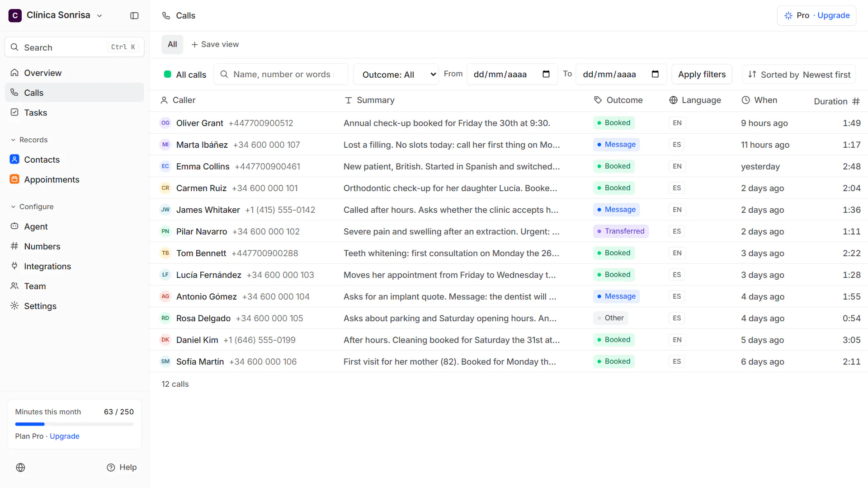This screenshot has width=868, height=488.
Task: Click the minutes usage progress bar
Action: click(x=75, y=424)
